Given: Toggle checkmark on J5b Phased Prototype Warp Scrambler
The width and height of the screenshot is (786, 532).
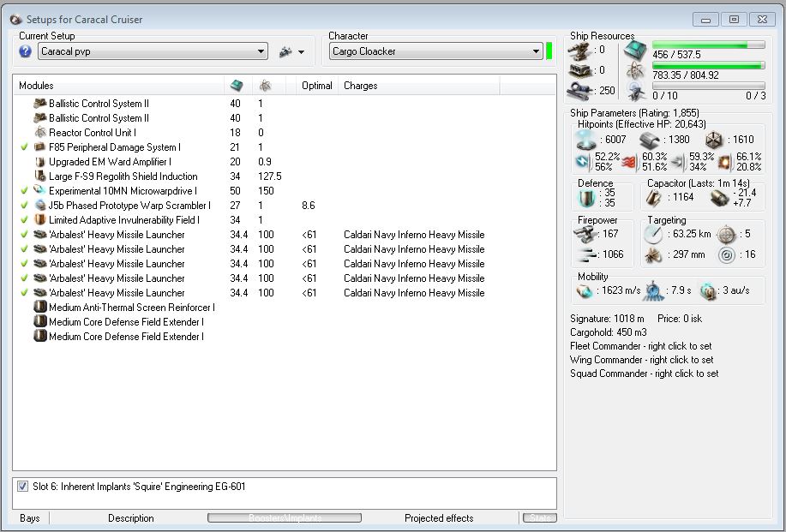Looking at the screenshot, I should pos(25,206).
